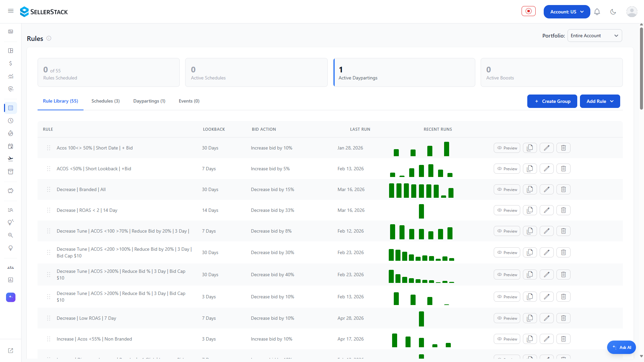Click recent runs chart for Decrease Branded All
Image resolution: width=644 pixels, height=362 pixels.
[x=421, y=190]
